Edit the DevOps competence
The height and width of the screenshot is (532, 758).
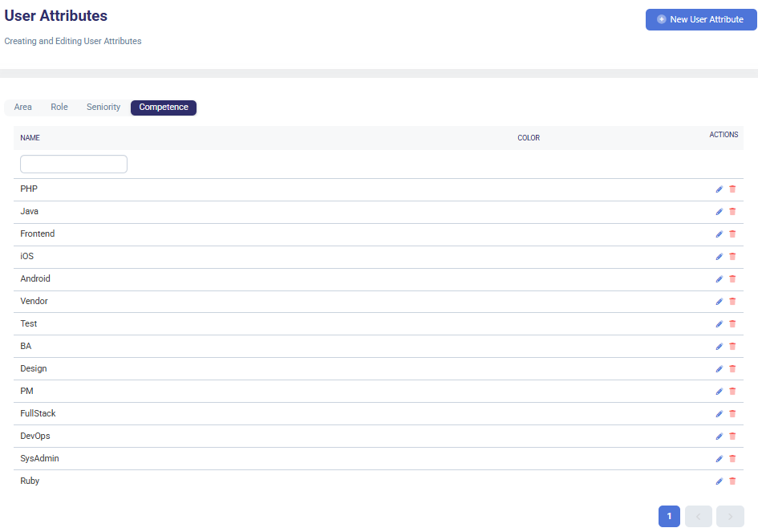(x=719, y=437)
